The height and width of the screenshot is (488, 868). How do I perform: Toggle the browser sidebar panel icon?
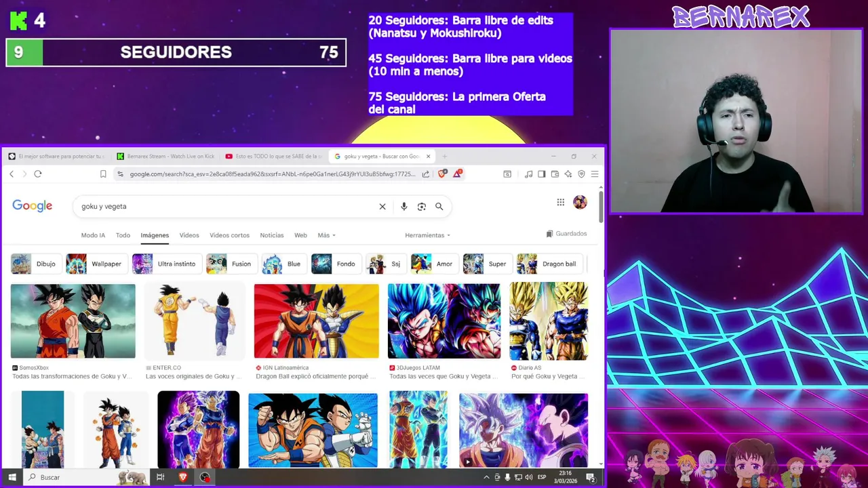[542, 174]
